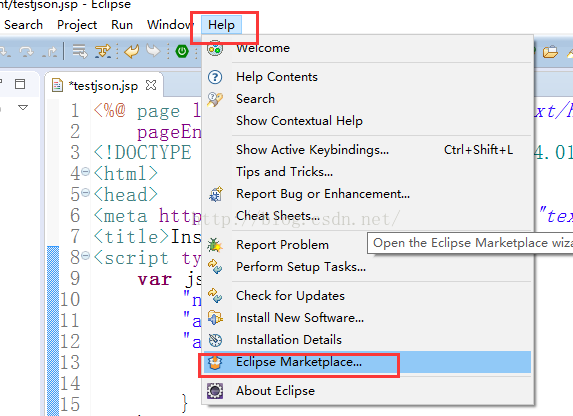The image size is (573, 416).
Task: Click the closing brace on line 15
Action: [185, 403]
